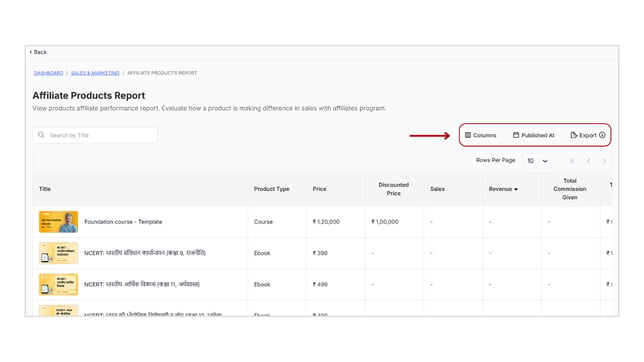Open the Sales & Marketing breadcrumb link
This screenshot has height=362, width=644.
(95, 73)
